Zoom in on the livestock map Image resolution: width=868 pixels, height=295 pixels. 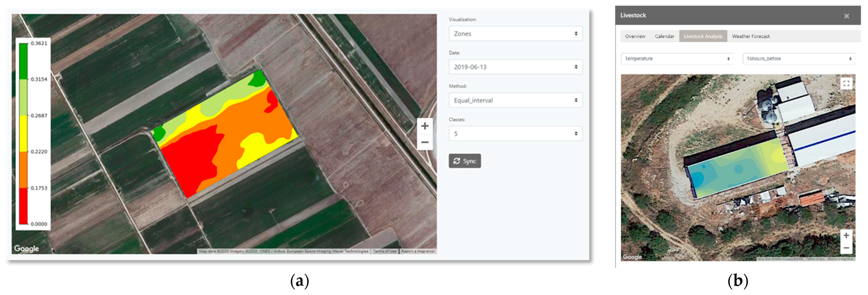tap(846, 235)
